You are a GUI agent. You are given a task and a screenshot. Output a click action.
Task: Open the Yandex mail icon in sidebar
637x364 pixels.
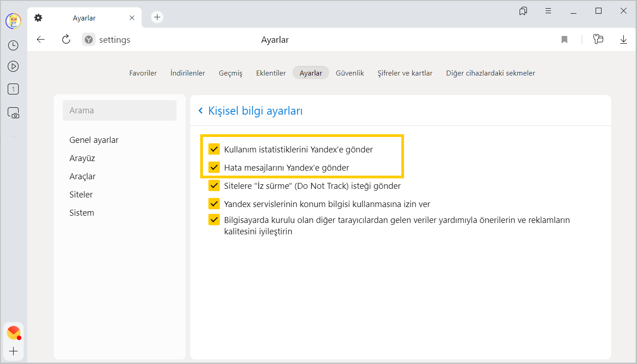point(14,333)
